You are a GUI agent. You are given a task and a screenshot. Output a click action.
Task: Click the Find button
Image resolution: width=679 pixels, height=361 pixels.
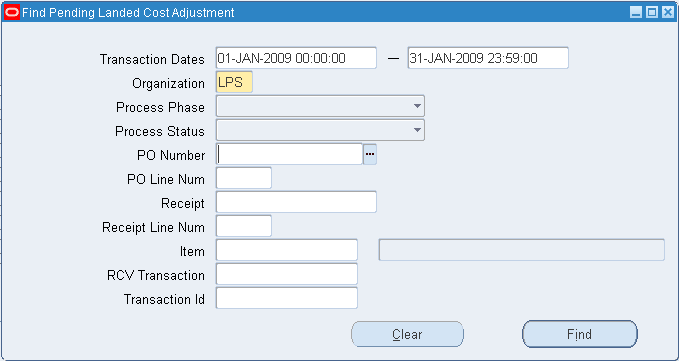(x=580, y=334)
